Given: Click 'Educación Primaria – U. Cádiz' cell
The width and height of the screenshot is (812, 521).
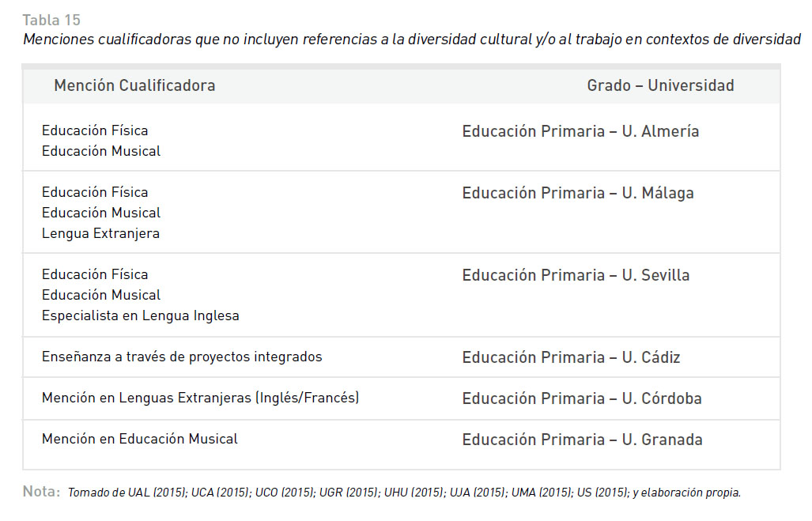Looking at the screenshot, I should (571, 357).
